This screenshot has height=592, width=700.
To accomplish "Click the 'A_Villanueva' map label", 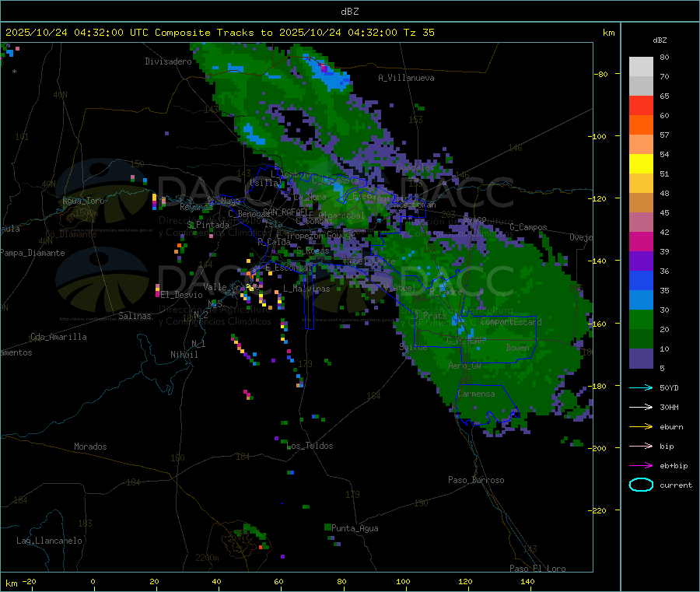I will coord(406,78).
